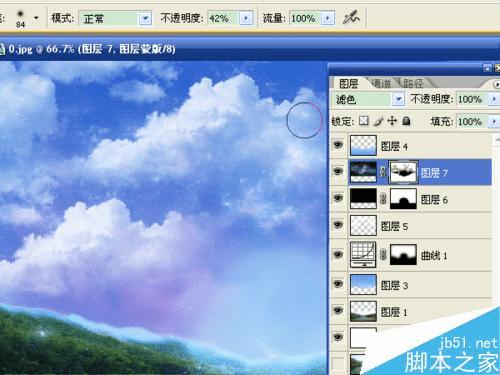Click the brush opacity 42% field
The width and height of the screenshot is (500, 375).
(x=223, y=18)
